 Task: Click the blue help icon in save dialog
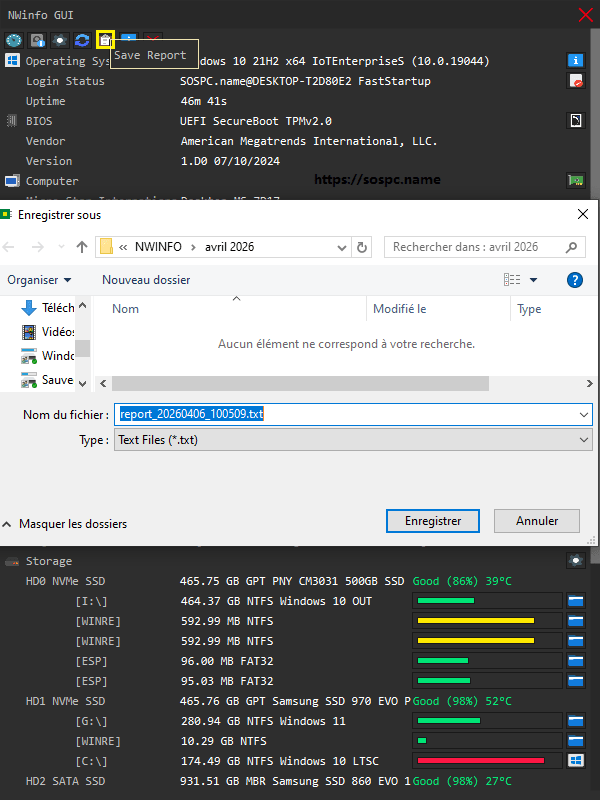point(575,280)
